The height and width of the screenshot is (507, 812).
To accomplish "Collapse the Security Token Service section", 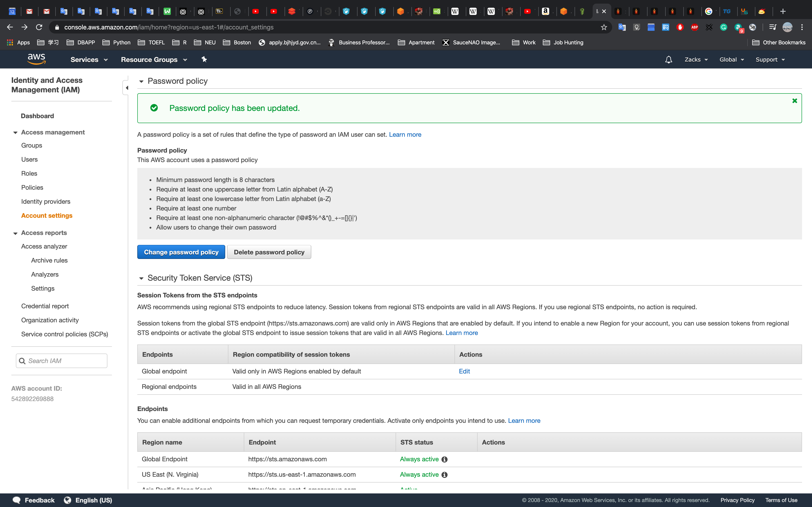I will point(141,278).
